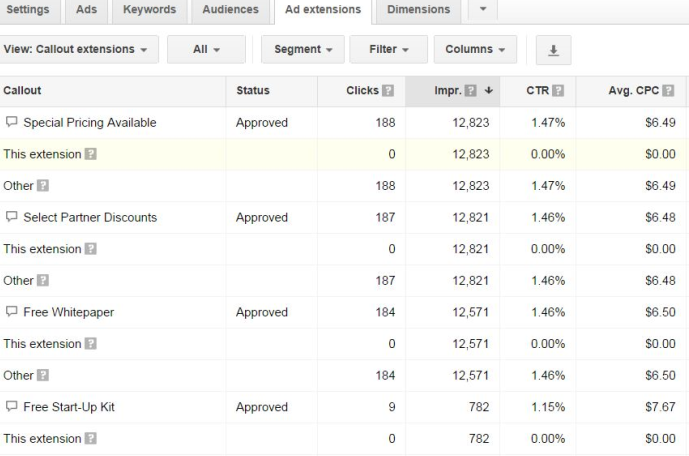Open the View: Callout extensions dropdown
This screenshot has height=456, width=689.
[x=78, y=49]
